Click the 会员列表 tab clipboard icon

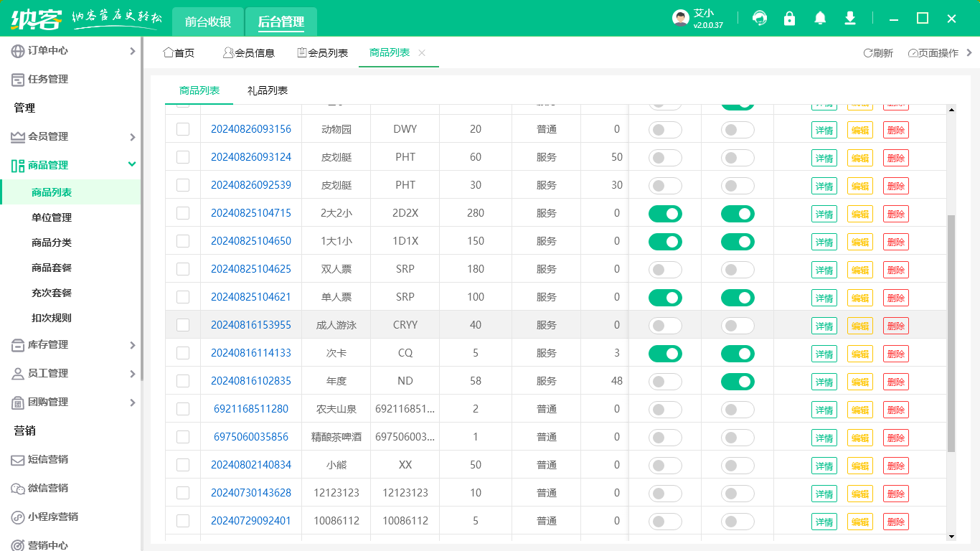(302, 52)
